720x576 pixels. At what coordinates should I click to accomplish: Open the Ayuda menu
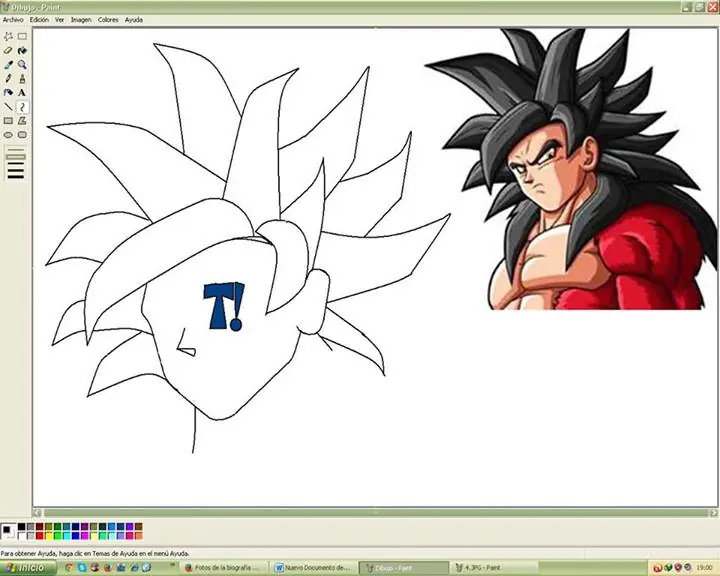(134, 20)
